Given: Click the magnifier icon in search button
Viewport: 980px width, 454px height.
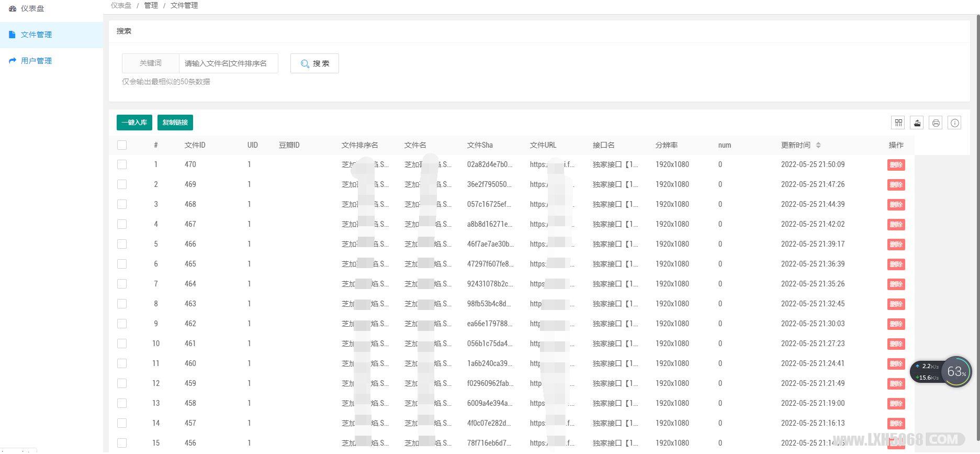Looking at the screenshot, I should coord(305,64).
